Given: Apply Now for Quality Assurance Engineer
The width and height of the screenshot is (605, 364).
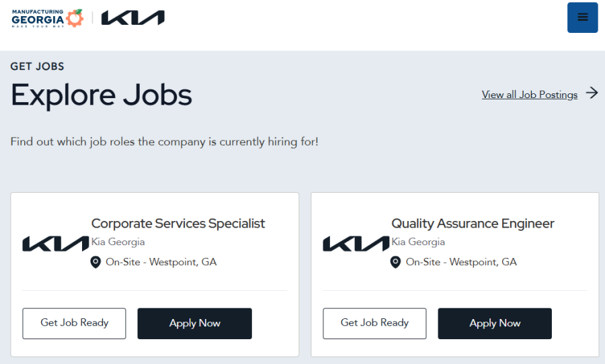Looking at the screenshot, I should coord(495,323).
